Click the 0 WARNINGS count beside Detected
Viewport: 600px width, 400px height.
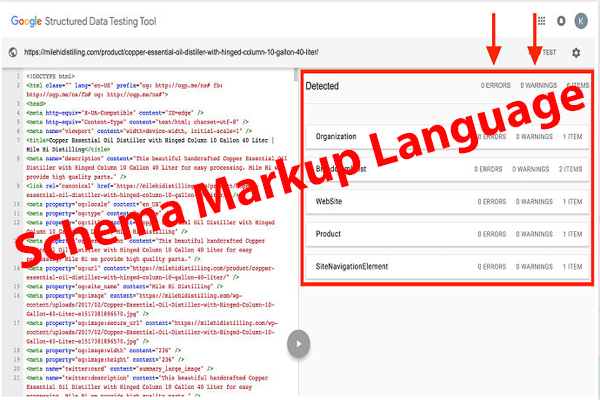click(538, 85)
